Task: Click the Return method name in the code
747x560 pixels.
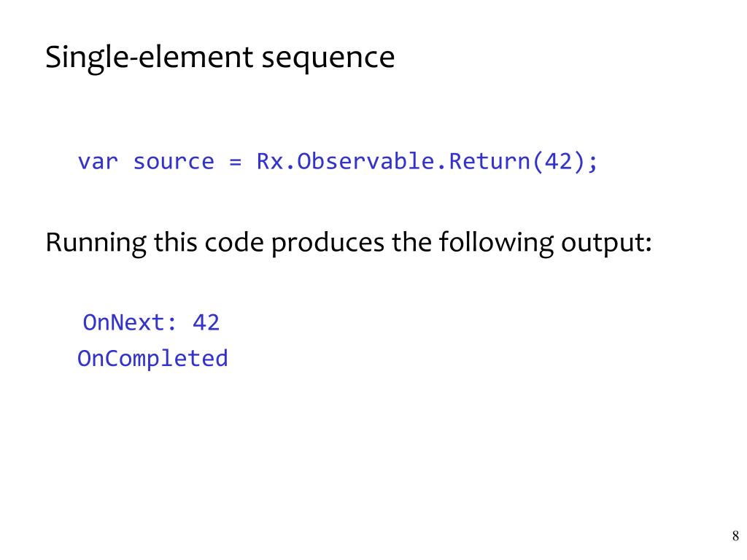Action: point(489,161)
